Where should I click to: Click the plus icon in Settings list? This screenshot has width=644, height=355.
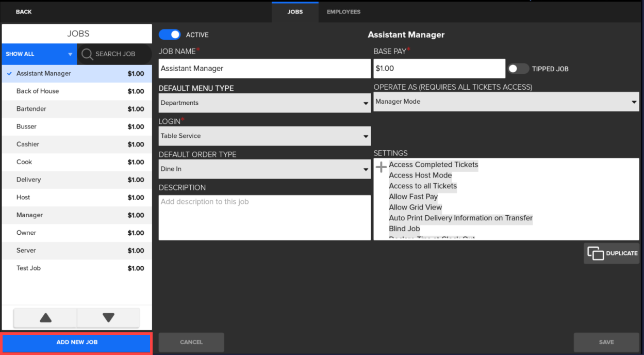coord(381,167)
